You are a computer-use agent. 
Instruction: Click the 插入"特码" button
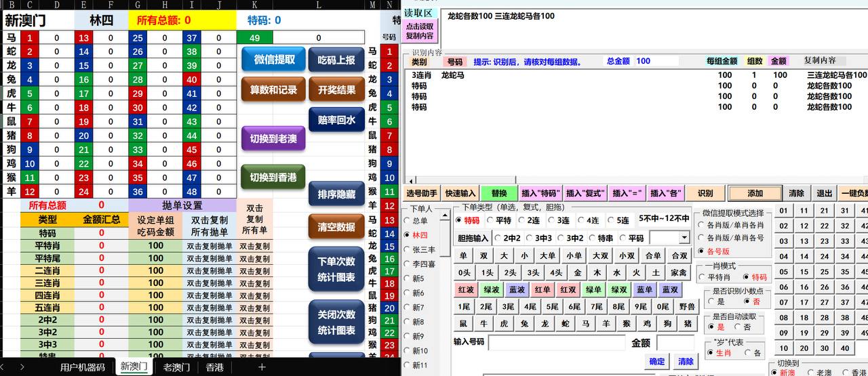[x=540, y=193]
